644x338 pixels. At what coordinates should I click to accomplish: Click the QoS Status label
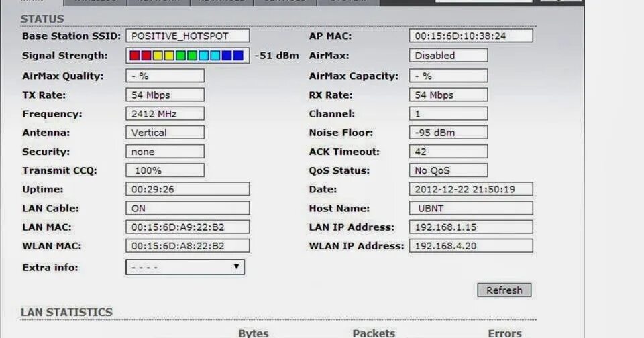(x=339, y=171)
